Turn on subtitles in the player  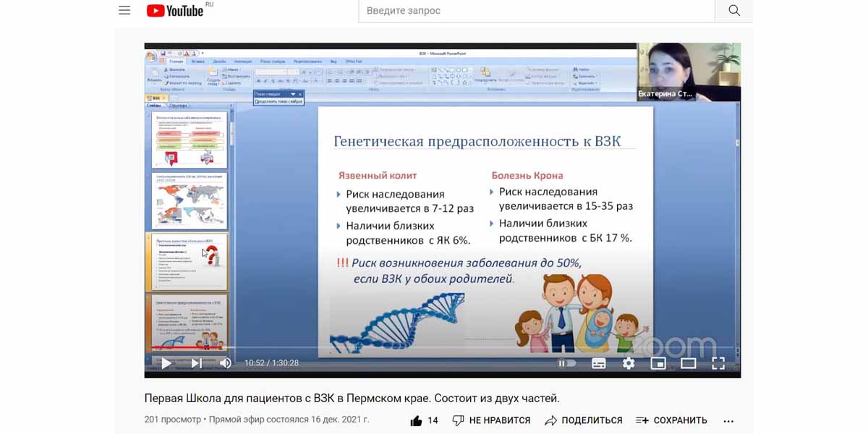599,363
